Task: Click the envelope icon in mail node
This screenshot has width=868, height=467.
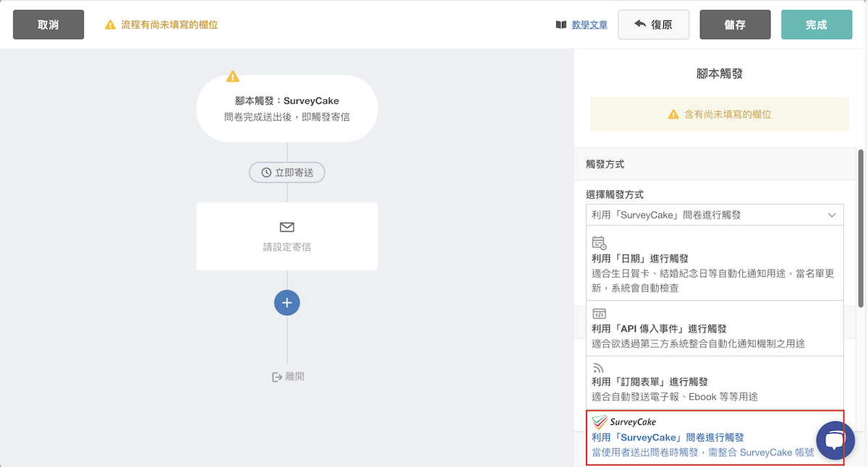Action: click(287, 227)
